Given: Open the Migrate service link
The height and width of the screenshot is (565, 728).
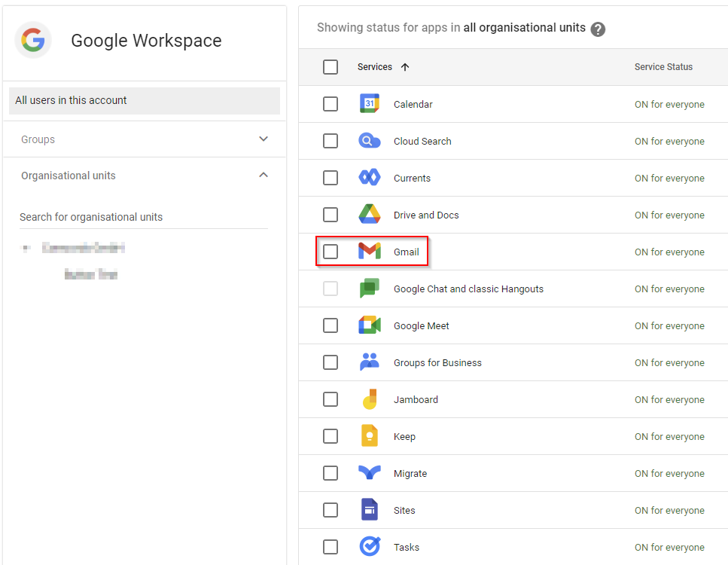Looking at the screenshot, I should (410, 473).
